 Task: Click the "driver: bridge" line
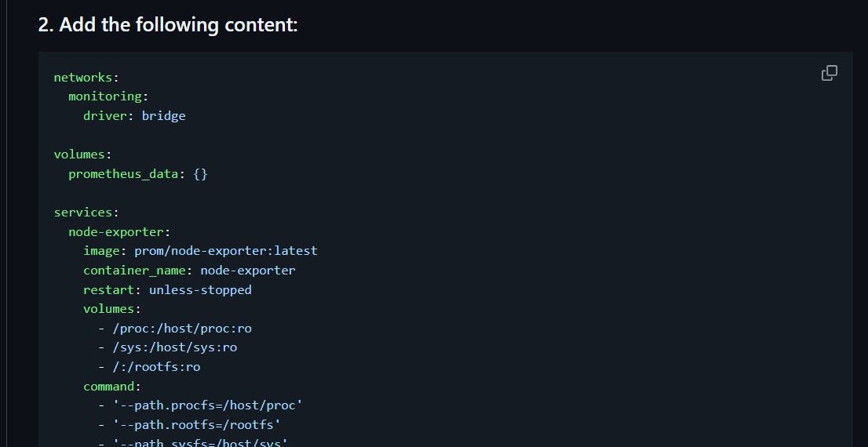click(x=134, y=116)
